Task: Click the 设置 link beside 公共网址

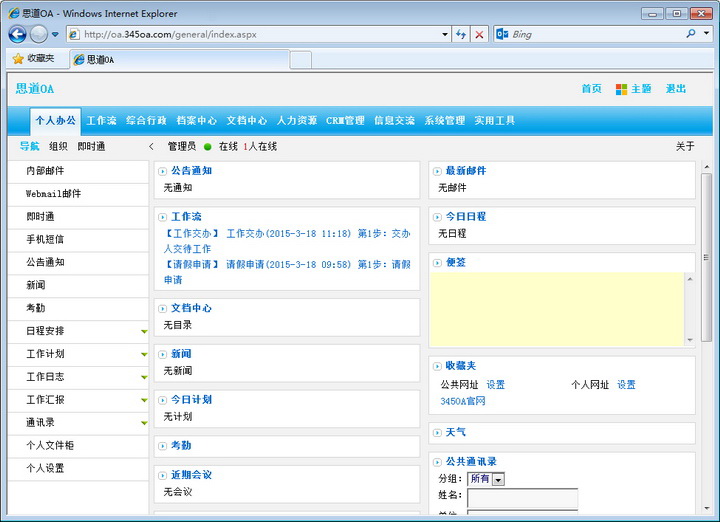Action: point(495,385)
